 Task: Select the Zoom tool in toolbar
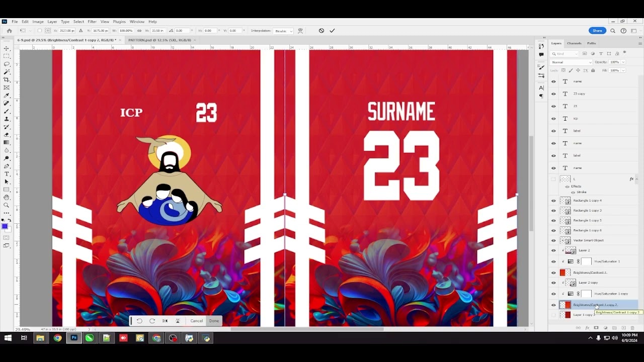(7, 205)
